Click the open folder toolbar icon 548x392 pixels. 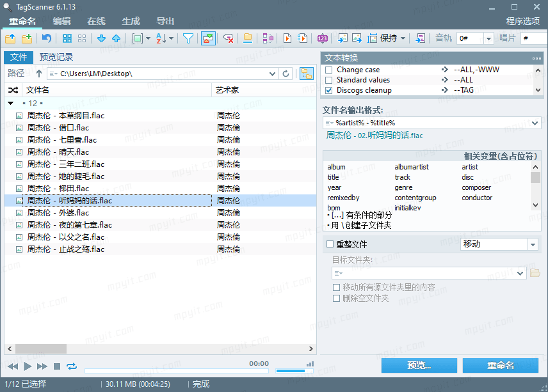(10, 38)
